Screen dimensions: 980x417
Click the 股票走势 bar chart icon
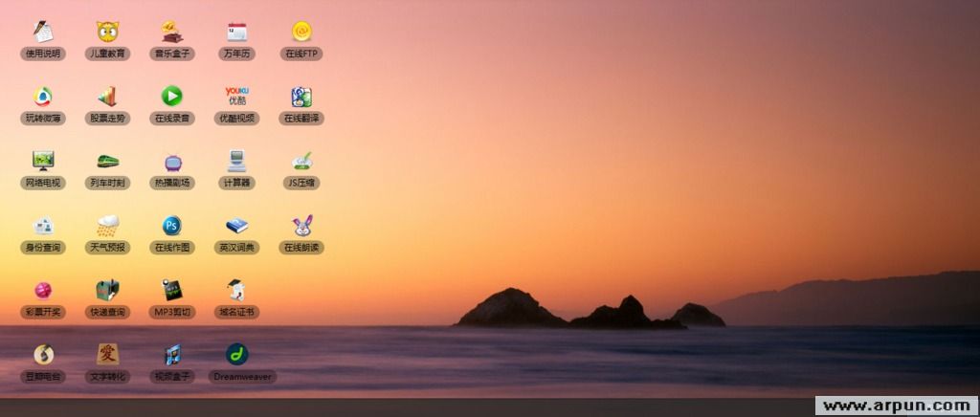[107, 97]
